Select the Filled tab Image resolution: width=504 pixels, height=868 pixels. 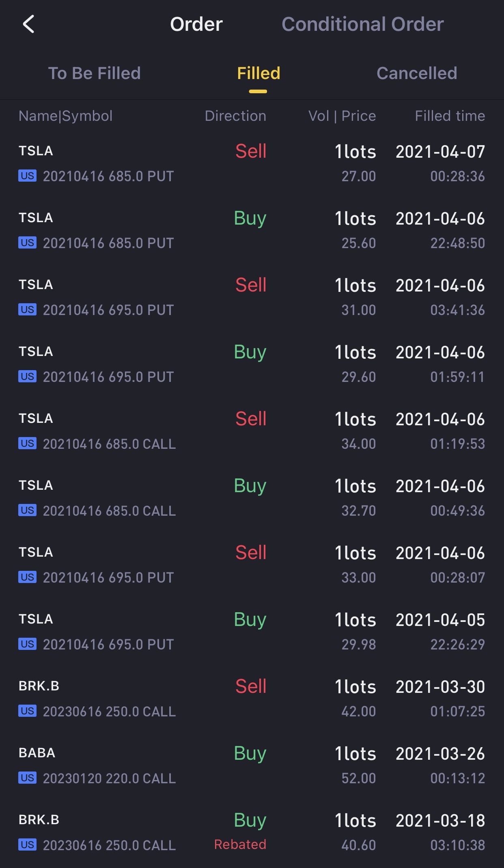click(258, 73)
